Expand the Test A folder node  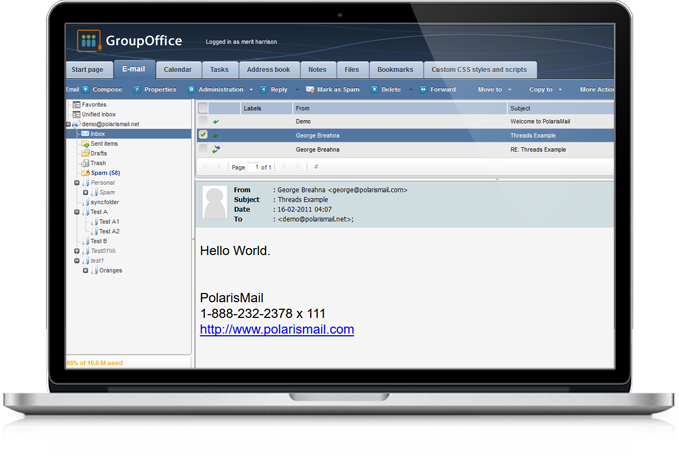[x=77, y=212]
